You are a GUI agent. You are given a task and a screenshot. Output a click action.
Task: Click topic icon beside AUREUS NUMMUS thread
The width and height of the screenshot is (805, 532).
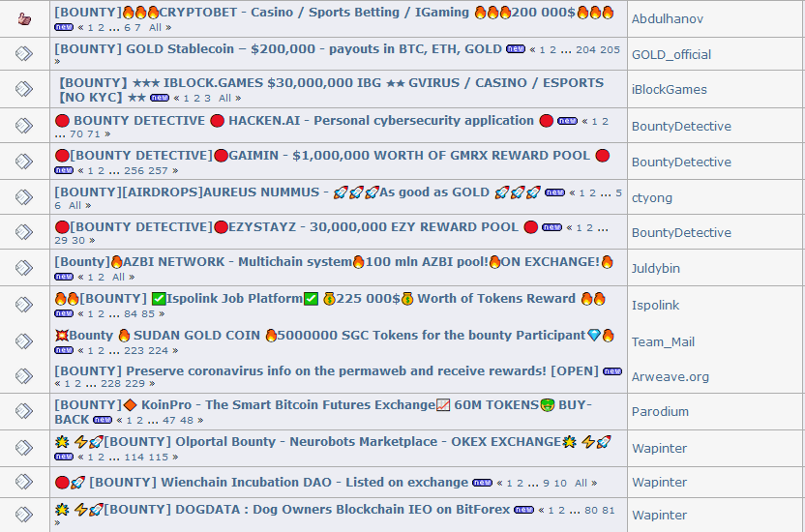[24, 197]
